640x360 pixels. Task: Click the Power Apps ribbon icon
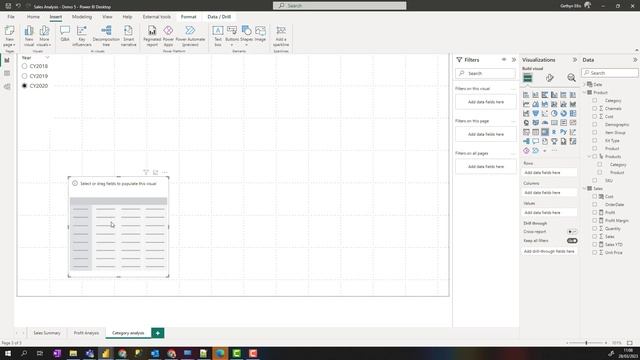coord(168,36)
